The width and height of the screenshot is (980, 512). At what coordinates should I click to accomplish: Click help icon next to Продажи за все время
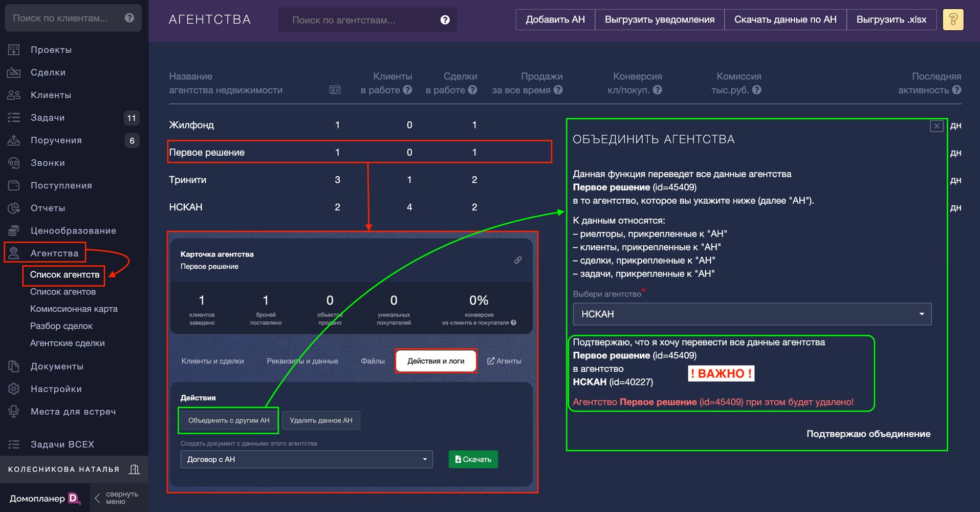(x=558, y=90)
